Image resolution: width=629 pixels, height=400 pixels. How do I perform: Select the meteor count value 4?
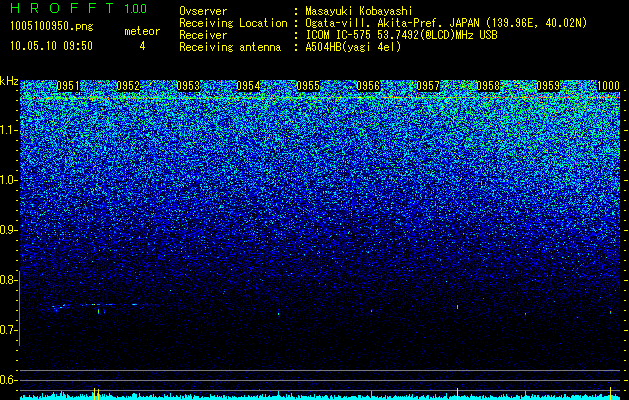click(x=142, y=46)
